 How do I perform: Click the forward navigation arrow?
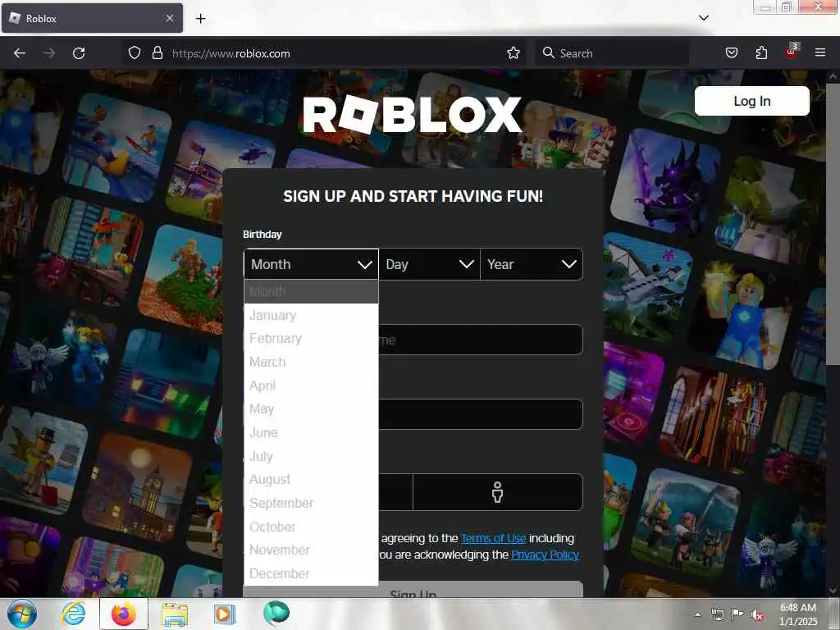click(x=49, y=53)
